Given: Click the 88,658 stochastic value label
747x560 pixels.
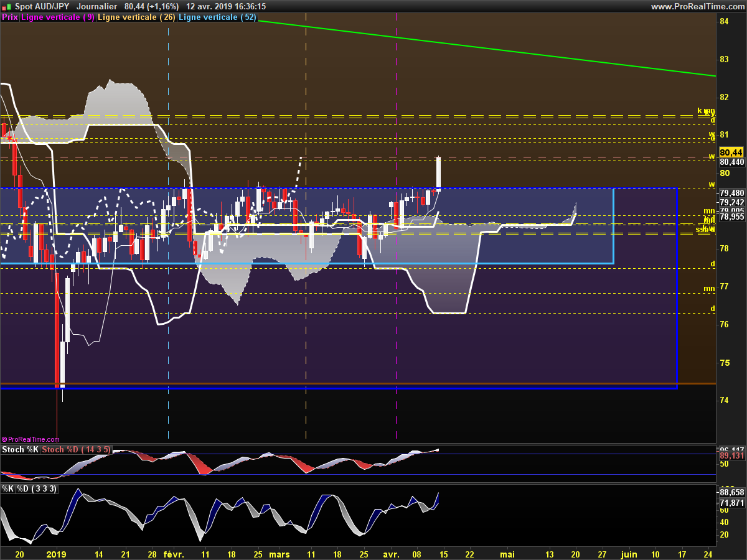Looking at the screenshot, I should tap(731, 492).
